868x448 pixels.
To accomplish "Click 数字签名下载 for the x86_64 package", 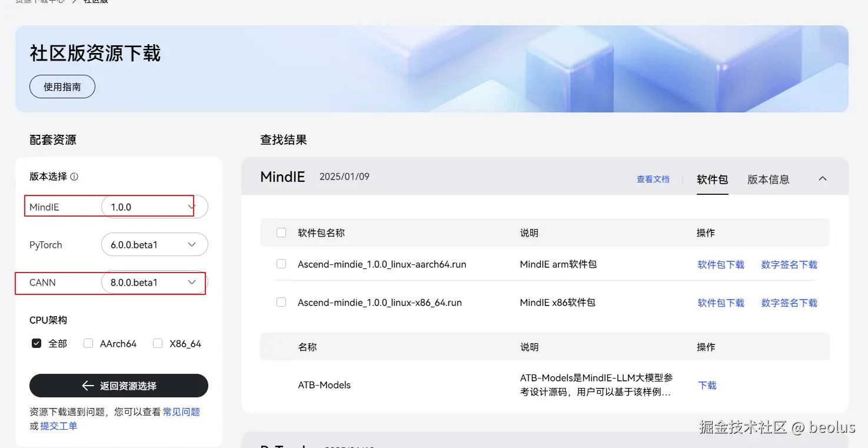I will coord(789,303).
